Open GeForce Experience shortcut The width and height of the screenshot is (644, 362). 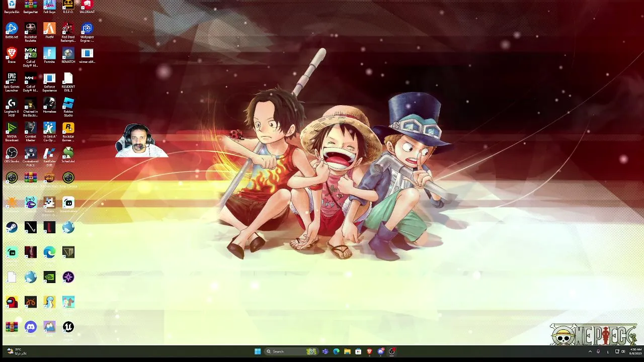coord(49,82)
